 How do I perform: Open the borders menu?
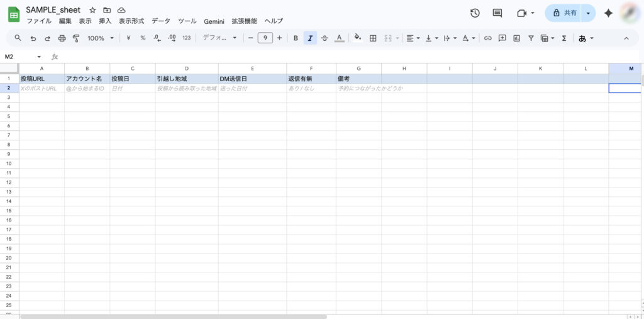373,38
